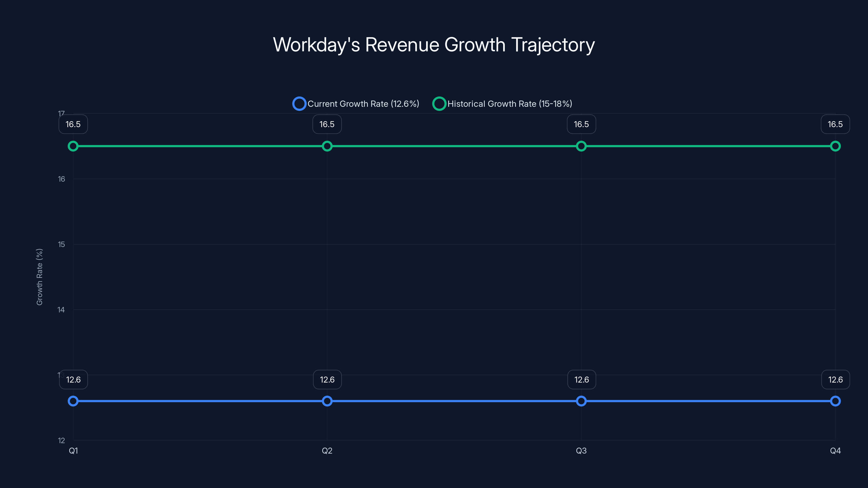Toggle visibility of the blue Q3 data point
Viewport: 868px width, 488px height.
[x=581, y=401]
